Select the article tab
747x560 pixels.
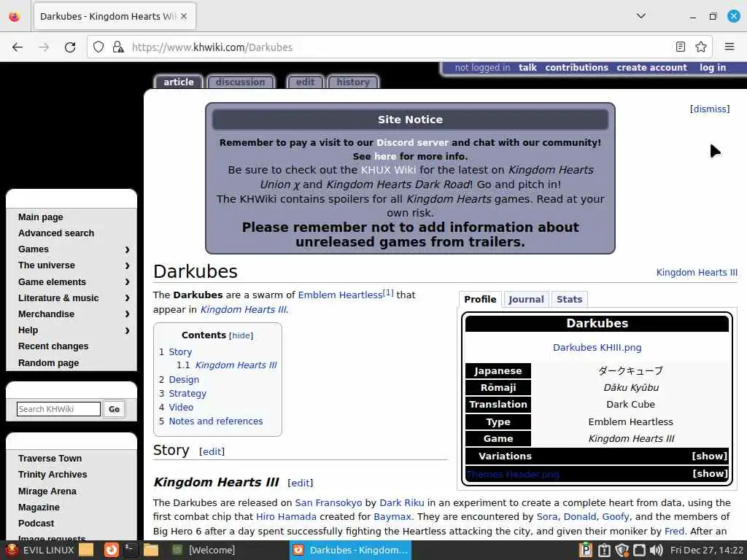pyautogui.click(x=179, y=82)
